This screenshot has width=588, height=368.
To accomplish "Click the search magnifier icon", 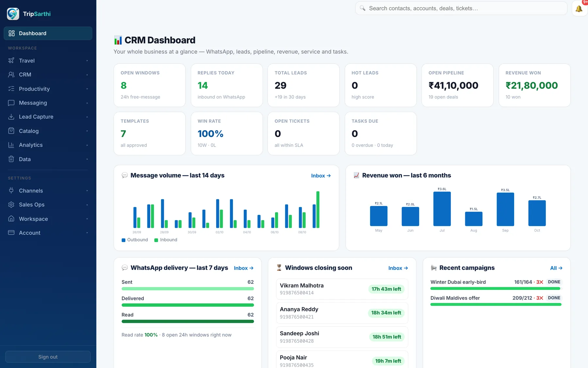I will pyautogui.click(x=363, y=8).
